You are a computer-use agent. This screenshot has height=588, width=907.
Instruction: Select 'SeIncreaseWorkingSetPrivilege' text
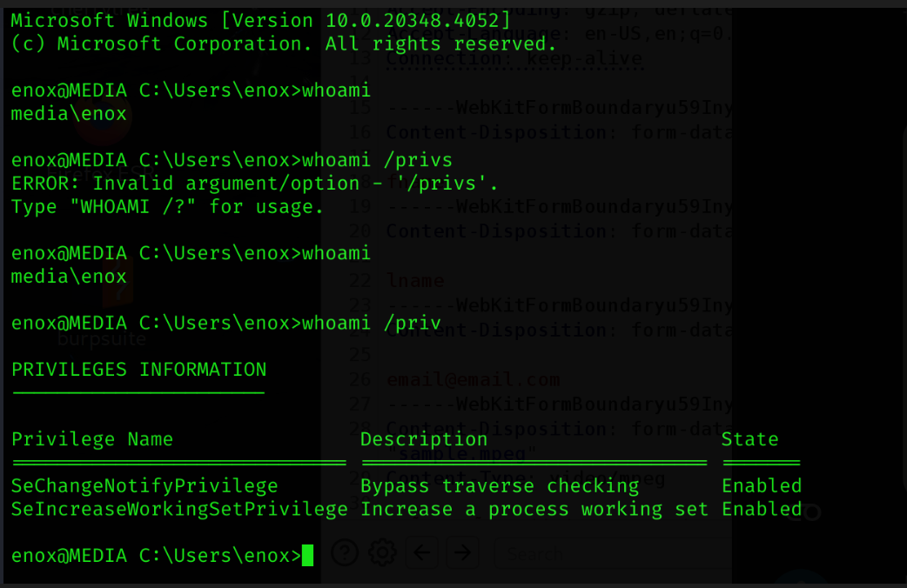click(179, 510)
